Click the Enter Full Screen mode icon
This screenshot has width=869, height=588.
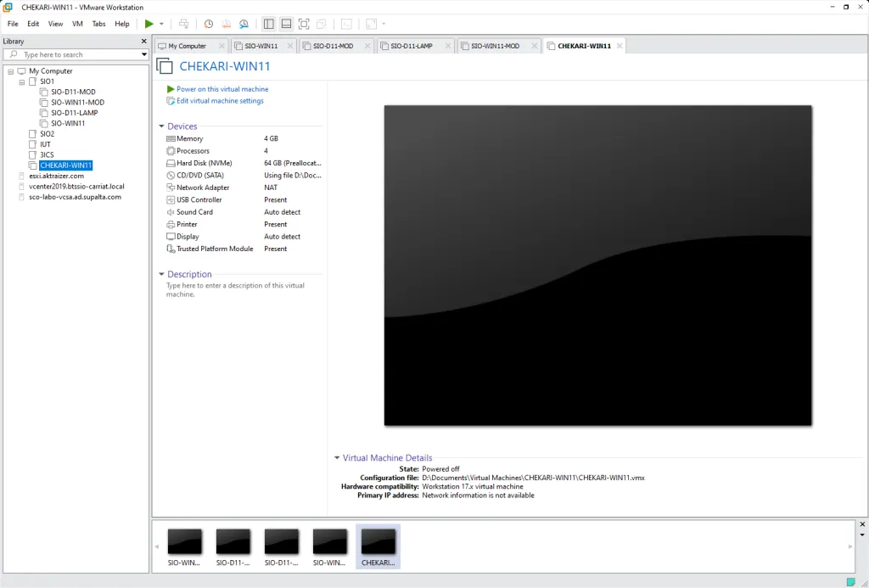[x=304, y=24]
